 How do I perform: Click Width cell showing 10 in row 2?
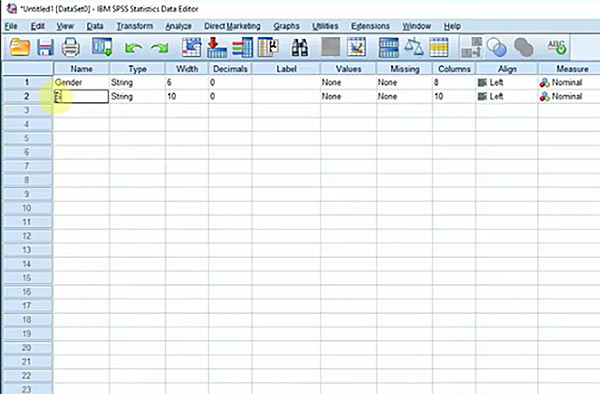point(187,96)
